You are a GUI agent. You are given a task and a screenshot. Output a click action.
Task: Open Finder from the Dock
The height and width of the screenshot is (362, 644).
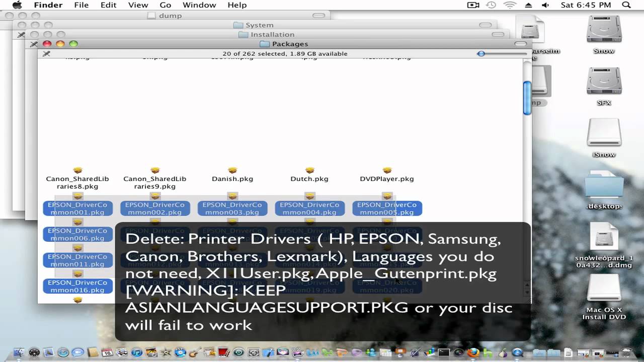click(x=20, y=352)
